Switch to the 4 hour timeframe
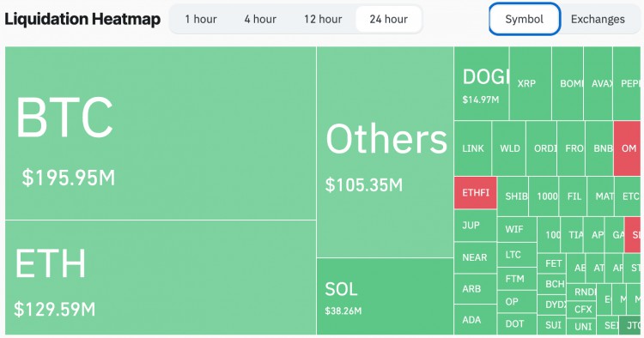 click(260, 19)
